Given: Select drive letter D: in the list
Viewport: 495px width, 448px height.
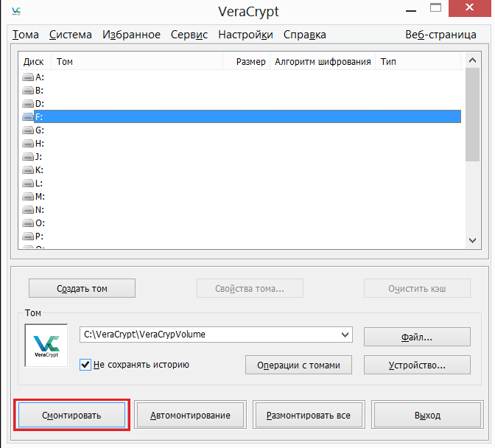Looking at the screenshot, I should coord(40,104).
